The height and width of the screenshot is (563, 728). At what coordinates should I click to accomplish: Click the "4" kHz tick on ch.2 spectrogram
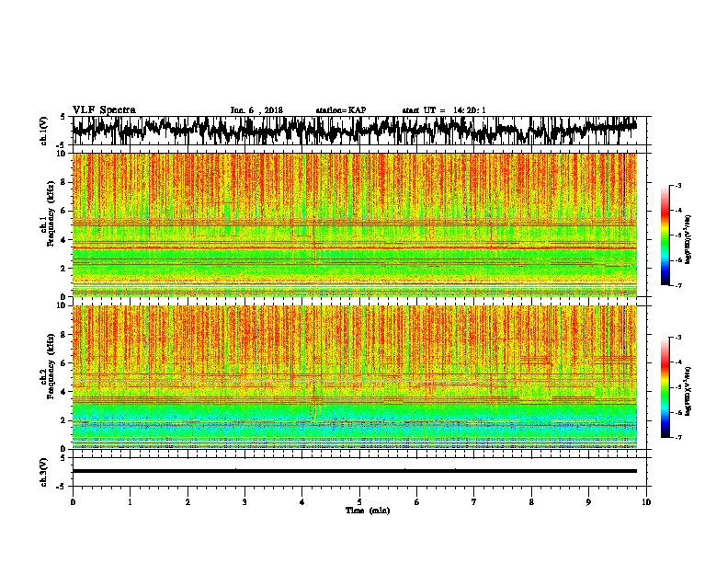(x=65, y=392)
